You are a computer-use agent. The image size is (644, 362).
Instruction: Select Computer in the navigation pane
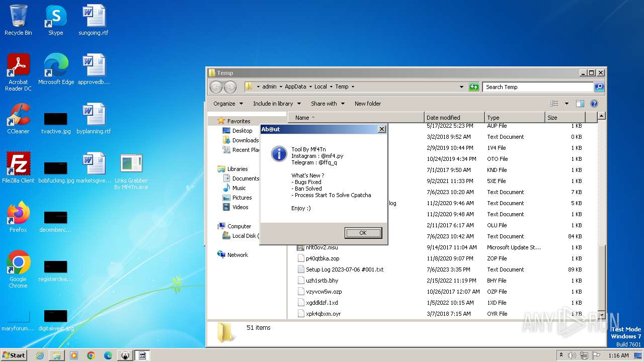[239, 226]
